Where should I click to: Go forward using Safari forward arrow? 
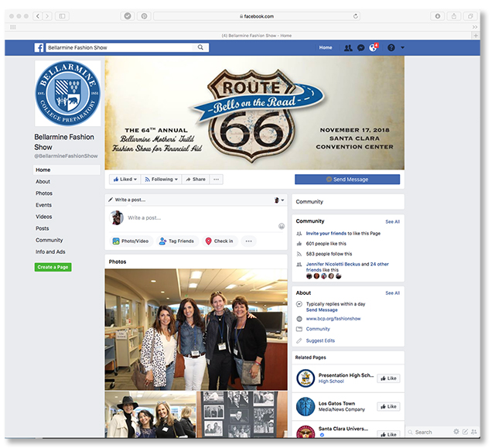click(47, 16)
